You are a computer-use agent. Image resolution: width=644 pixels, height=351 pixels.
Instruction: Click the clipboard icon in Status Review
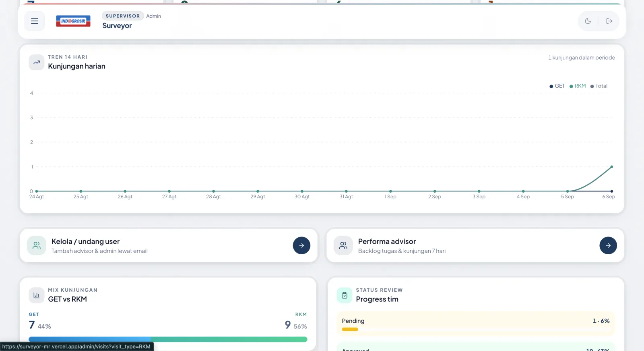345,295
